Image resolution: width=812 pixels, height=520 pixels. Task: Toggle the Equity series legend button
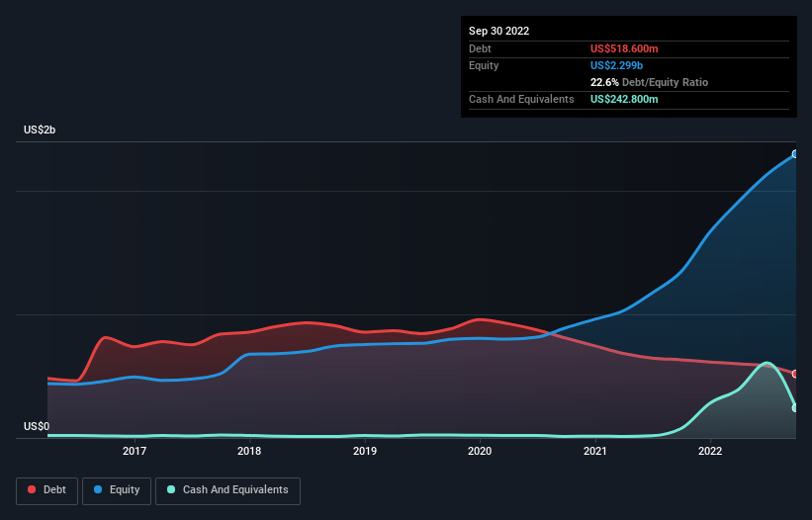coord(117,490)
